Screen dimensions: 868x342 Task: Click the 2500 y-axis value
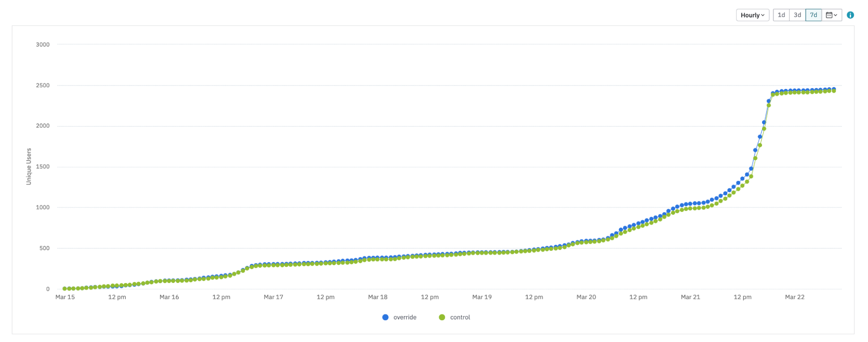(43, 85)
